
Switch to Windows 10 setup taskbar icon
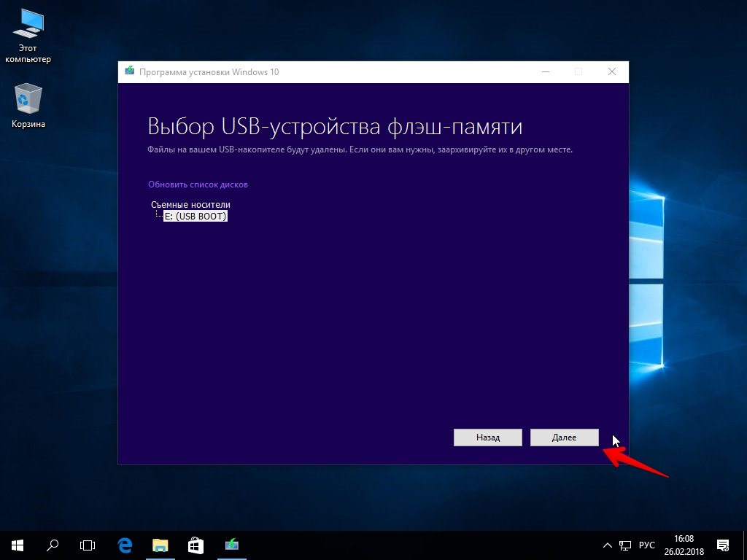pyautogui.click(x=232, y=545)
